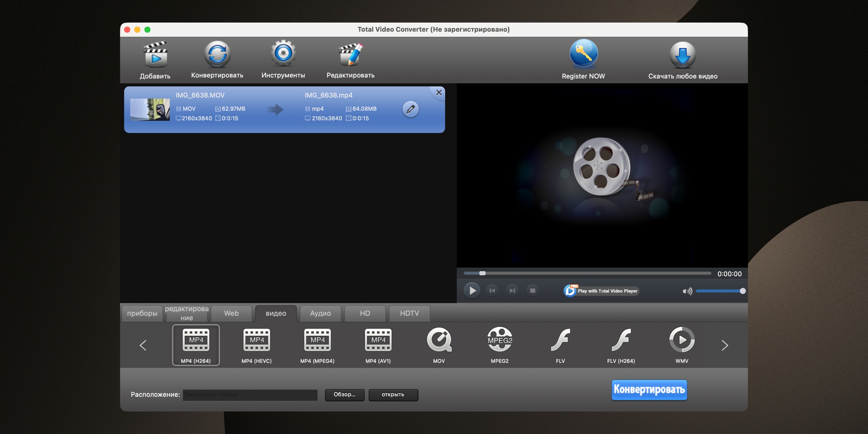This screenshot has width=868, height=434.
Task: Select the IMG_6638.MOV video thumbnail
Action: pyautogui.click(x=150, y=109)
